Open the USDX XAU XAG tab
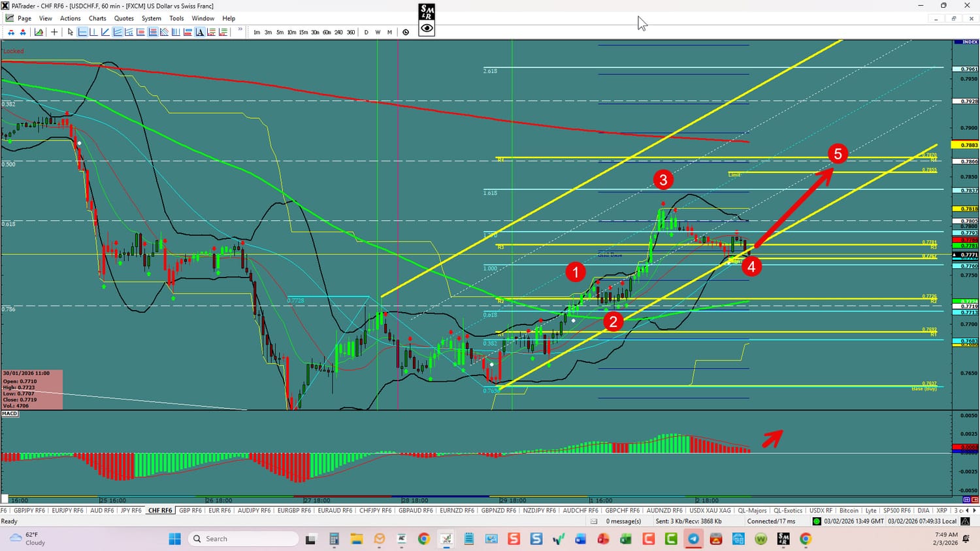Viewport: 980px width, 551px height. (x=710, y=511)
